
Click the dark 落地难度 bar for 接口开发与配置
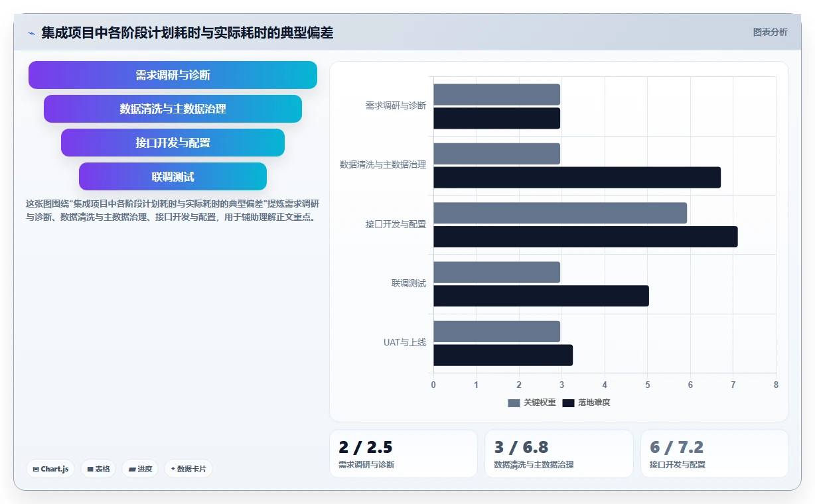coord(585,237)
